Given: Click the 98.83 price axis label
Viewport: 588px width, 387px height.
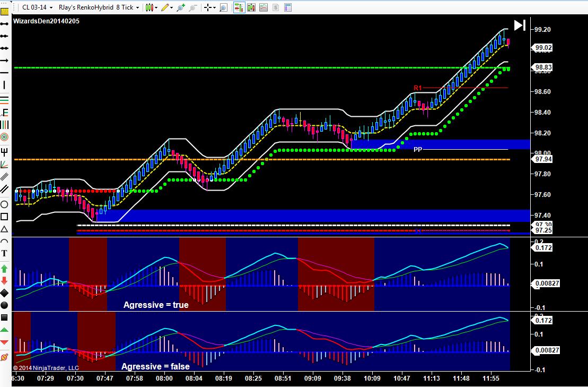Looking at the screenshot, I should pos(542,67).
